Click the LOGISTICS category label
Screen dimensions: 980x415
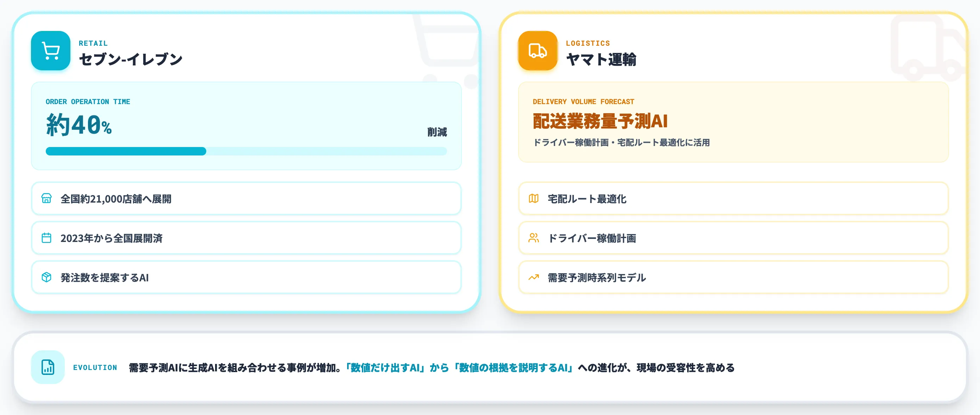point(588,43)
